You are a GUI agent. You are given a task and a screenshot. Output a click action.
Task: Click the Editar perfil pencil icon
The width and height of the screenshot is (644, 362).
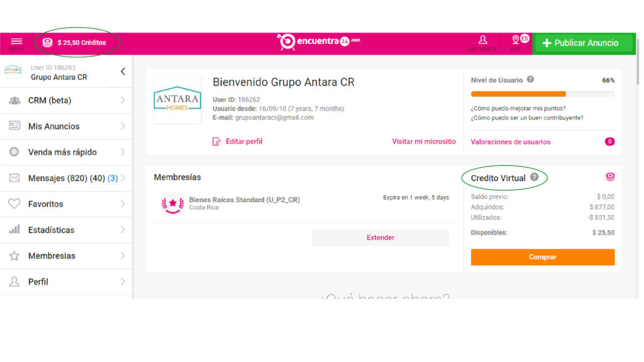click(x=216, y=141)
